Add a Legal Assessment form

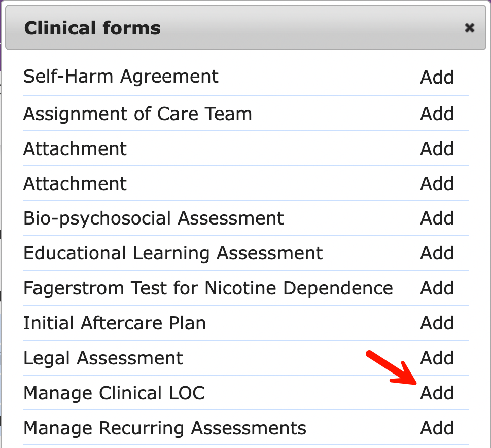click(437, 358)
